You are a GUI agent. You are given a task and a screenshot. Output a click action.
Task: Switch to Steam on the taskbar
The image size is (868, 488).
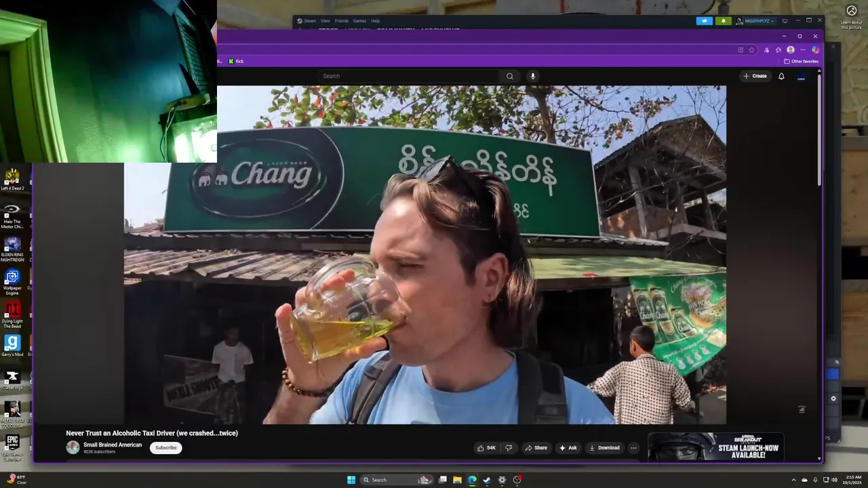(x=487, y=480)
